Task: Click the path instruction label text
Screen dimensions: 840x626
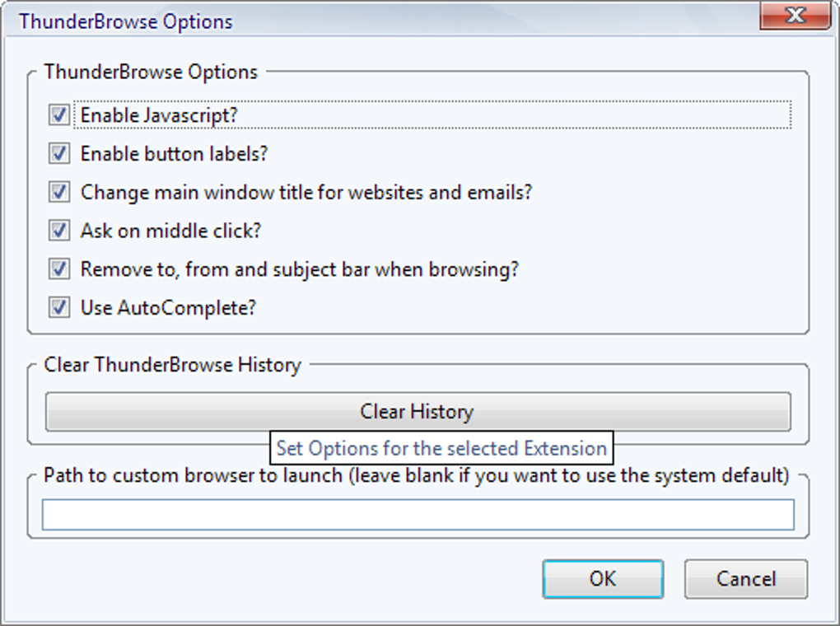Action: (415, 475)
